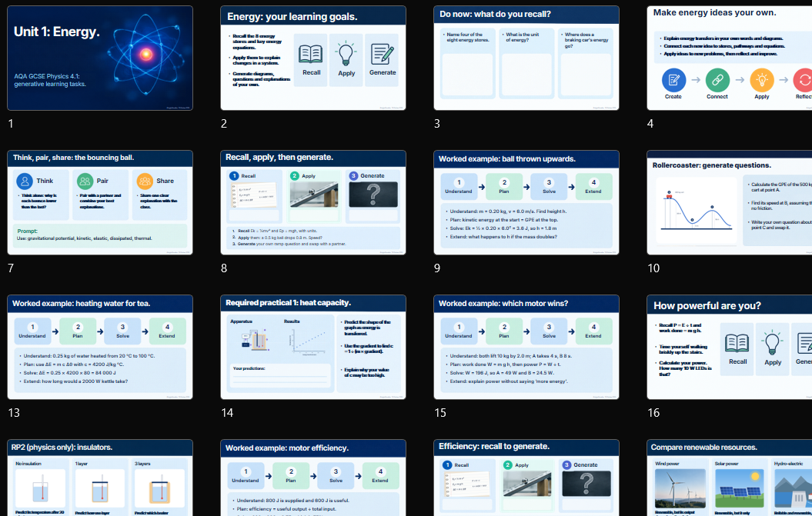Screen dimensions: 812x516
Task: Click slide number 4 label
Action: (650, 124)
